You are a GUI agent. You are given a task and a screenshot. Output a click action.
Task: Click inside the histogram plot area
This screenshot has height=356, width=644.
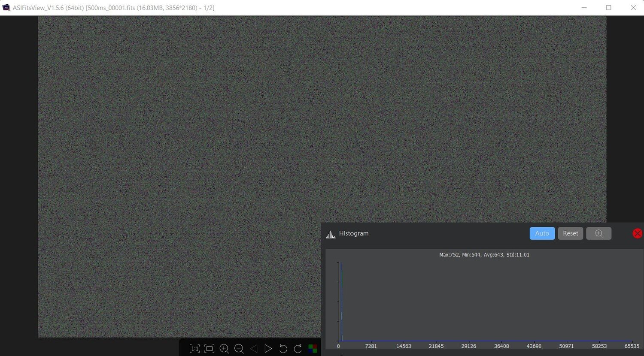[x=472, y=300]
